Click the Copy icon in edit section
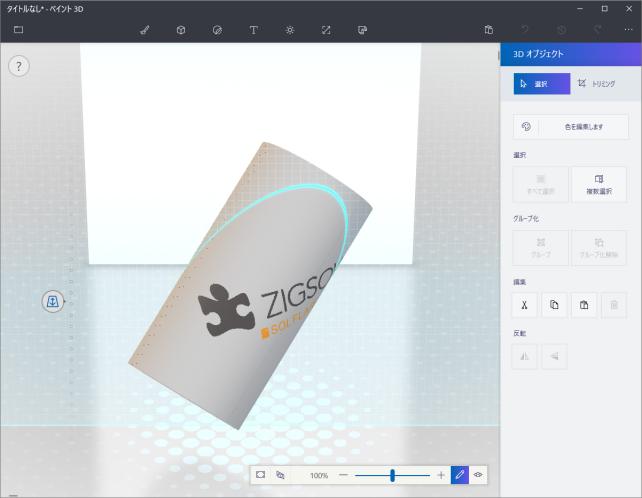 click(554, 305)
